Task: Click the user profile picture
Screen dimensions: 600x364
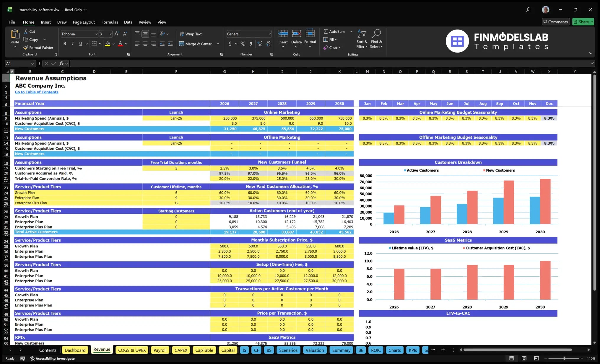Action: tap(545, 10)
